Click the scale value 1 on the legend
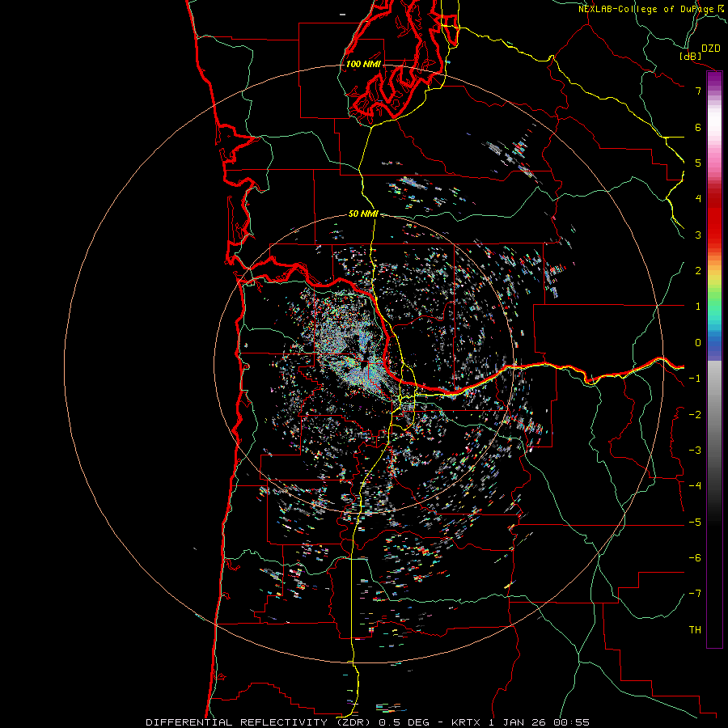 (698, 307)
